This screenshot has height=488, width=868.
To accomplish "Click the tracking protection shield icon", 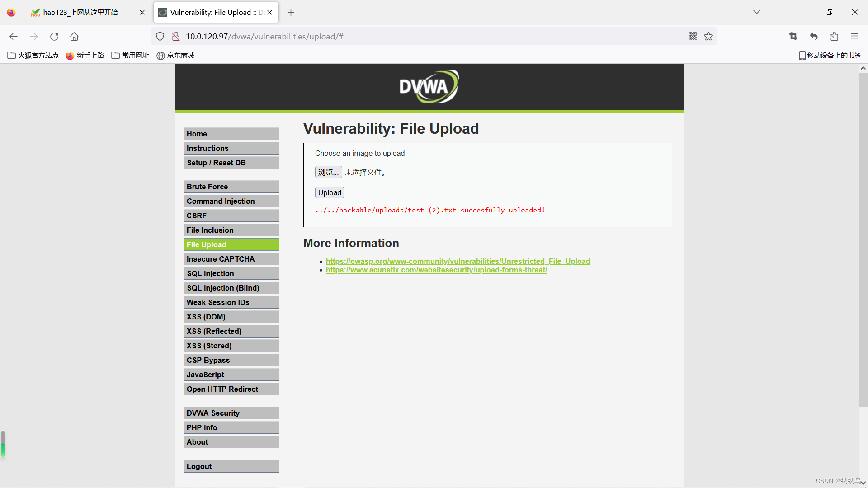I will (160, 37).
